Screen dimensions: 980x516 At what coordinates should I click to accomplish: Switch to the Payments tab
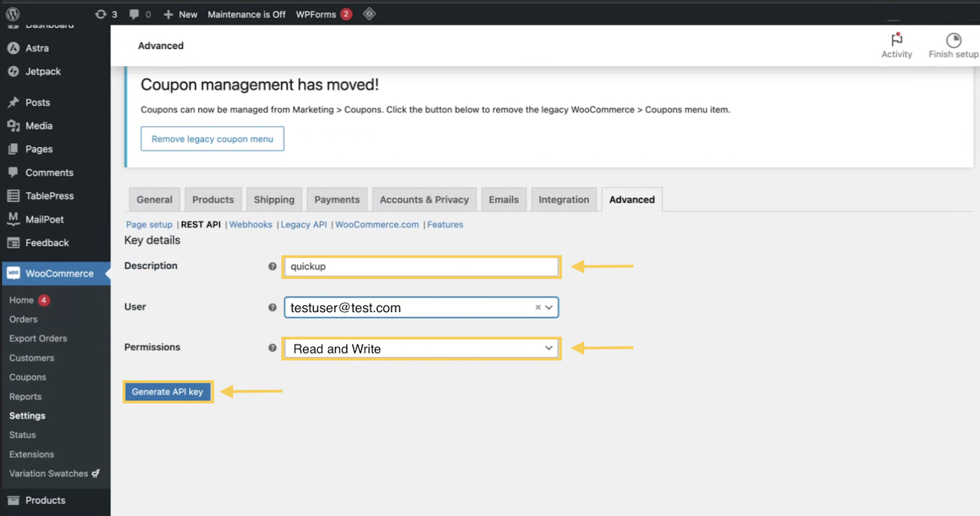(x=337, y=200)
